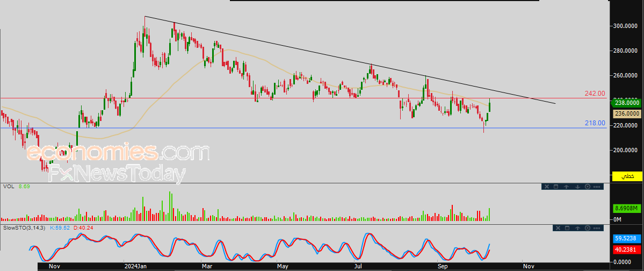Click the 0M volume axis label
644x271 pixels.
(617, 219)
